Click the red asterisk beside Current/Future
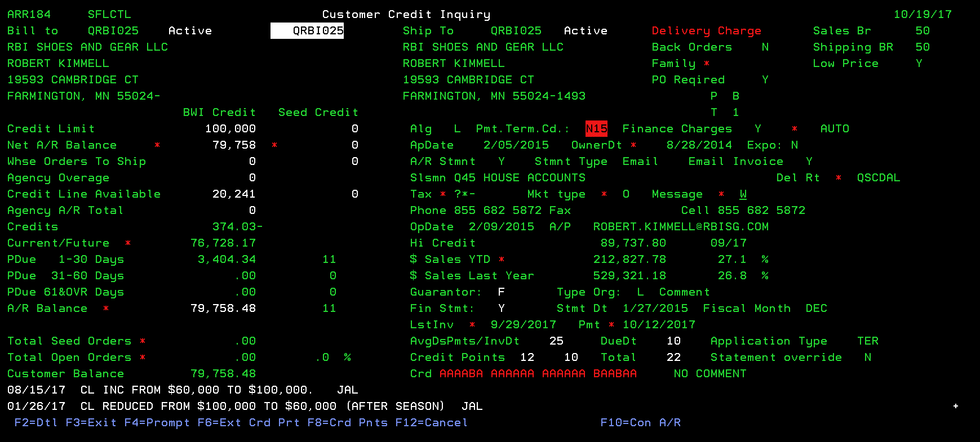 [128, 243]
